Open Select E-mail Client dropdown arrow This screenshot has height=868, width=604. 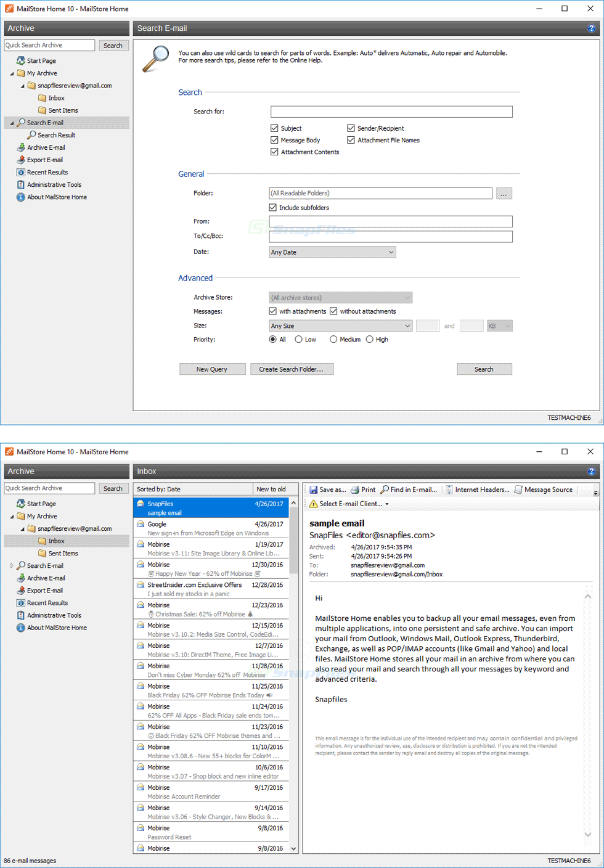click(x=387, y=504)
